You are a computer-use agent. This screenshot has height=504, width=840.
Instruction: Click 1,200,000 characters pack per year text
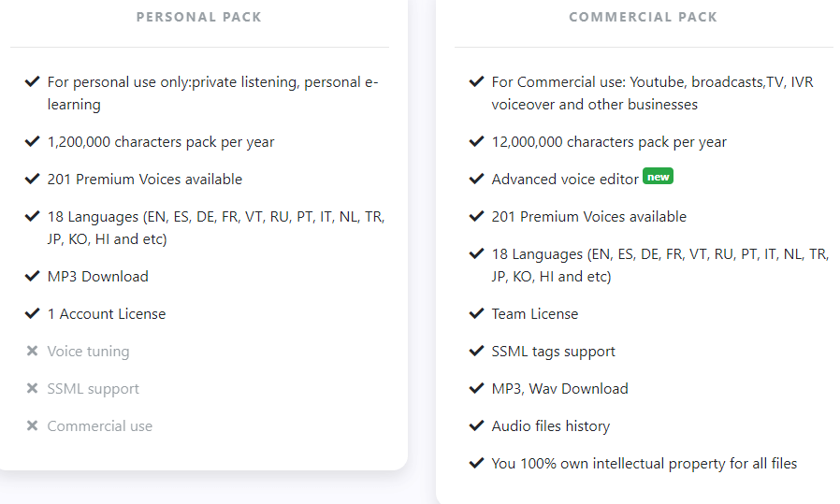tap(161, 142)
